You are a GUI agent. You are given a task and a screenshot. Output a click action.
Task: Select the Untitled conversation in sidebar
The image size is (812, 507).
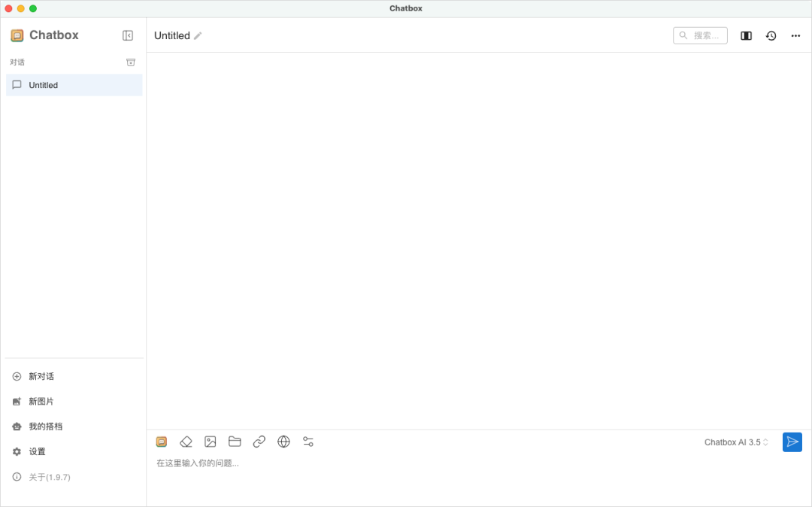click(x=74, y=85)
